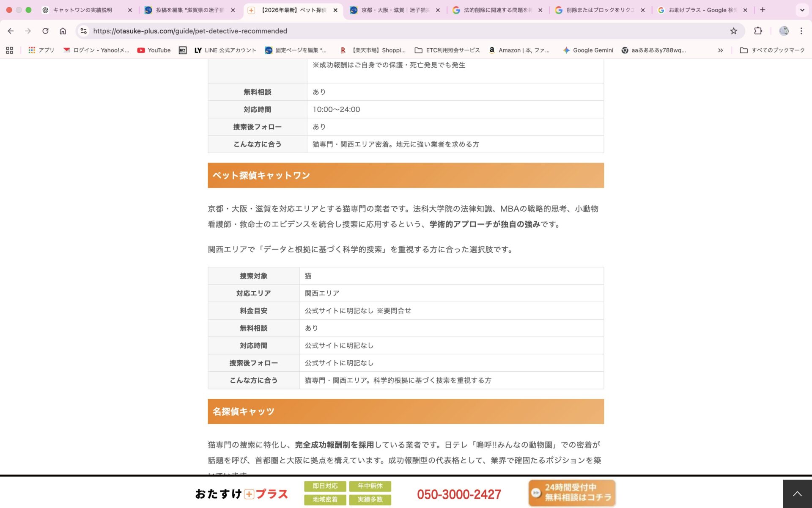Reload the current page
Image resolution: width=812 pixels, height=508 pixels.
[45, 31]
